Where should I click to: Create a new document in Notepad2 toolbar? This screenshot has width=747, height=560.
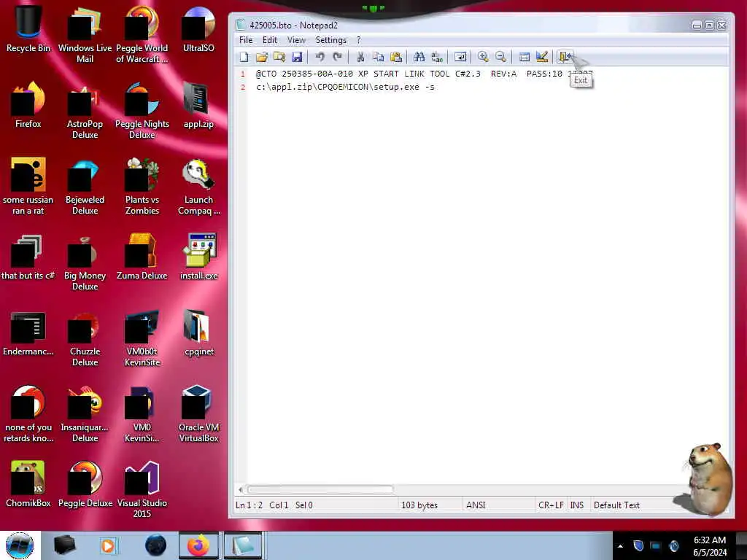click(x=244, y=57)
